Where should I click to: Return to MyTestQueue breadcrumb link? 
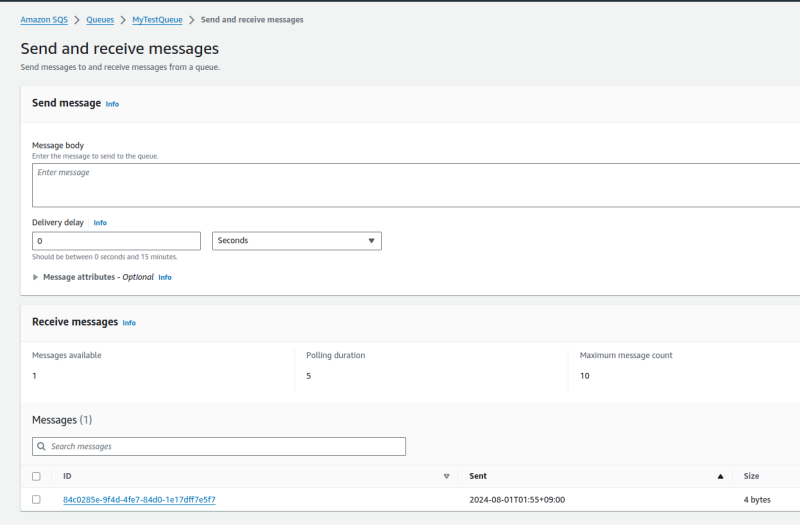pyautogui.click(x=157, y=20)
